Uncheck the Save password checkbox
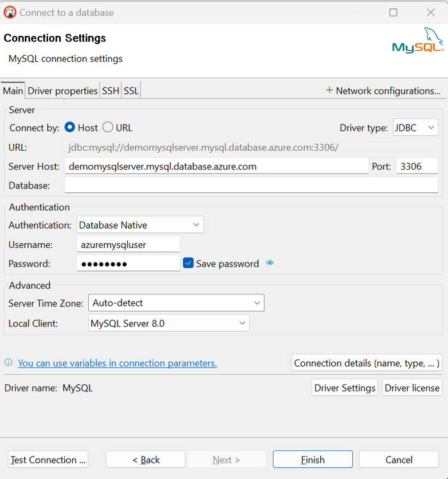 [x=188, y=263]
